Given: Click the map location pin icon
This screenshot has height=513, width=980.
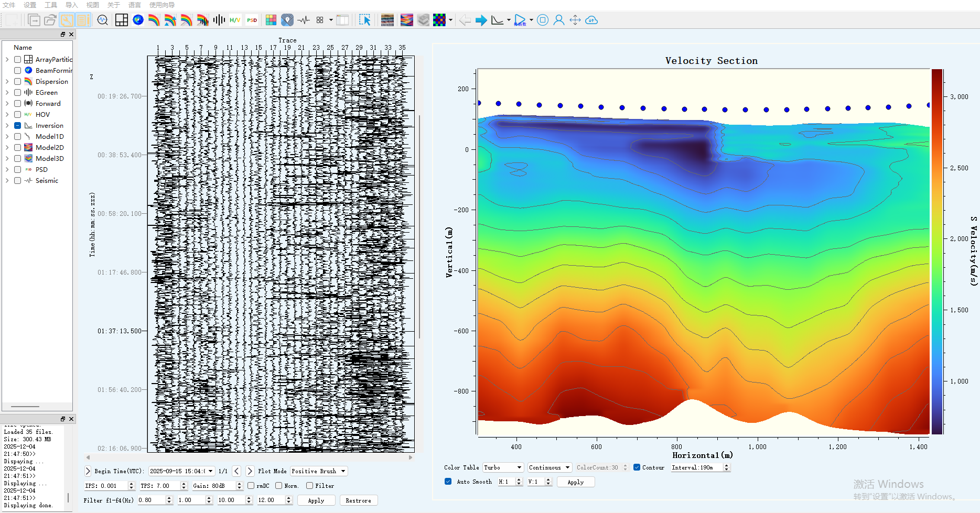Looking at the screenshot, I should click(287, 20).
